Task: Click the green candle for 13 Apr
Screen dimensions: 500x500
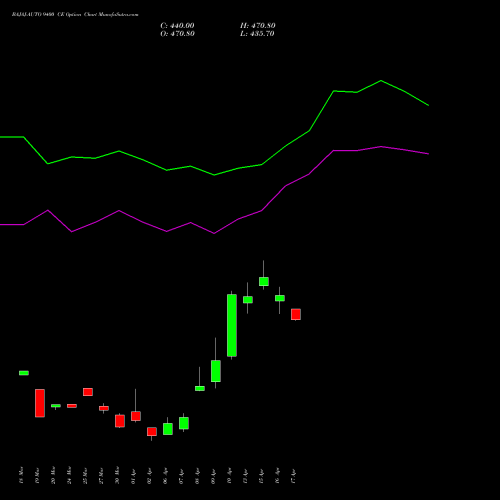Action: coord(248,300)
